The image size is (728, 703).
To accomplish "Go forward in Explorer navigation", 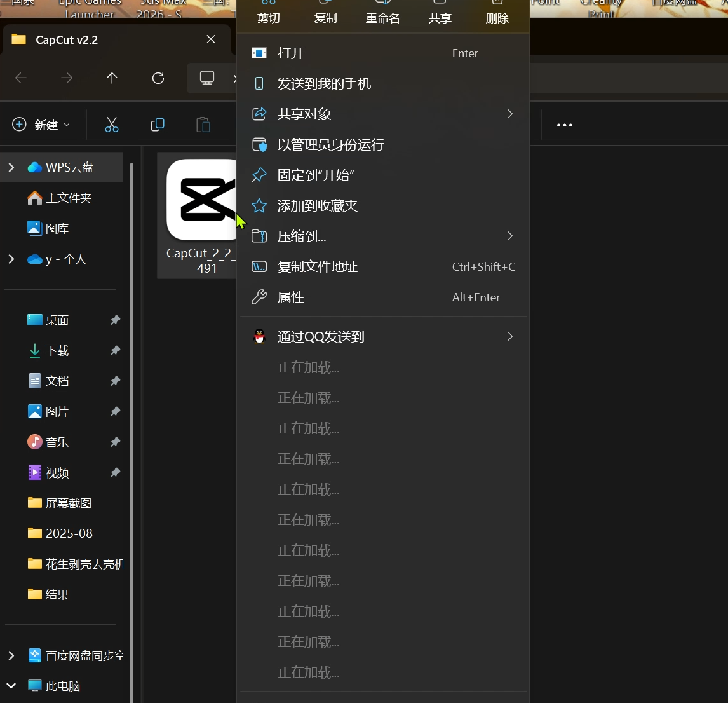I will [67, 78].
